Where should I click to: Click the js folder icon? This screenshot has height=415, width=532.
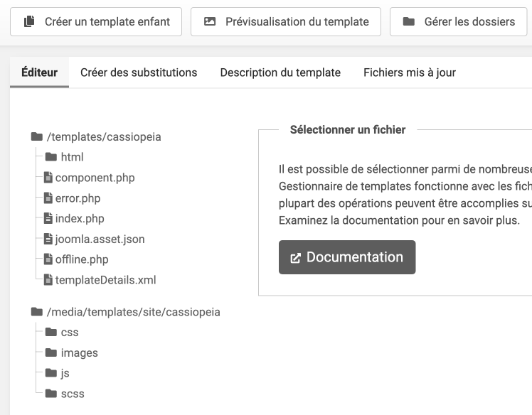[x=51, y=373]
